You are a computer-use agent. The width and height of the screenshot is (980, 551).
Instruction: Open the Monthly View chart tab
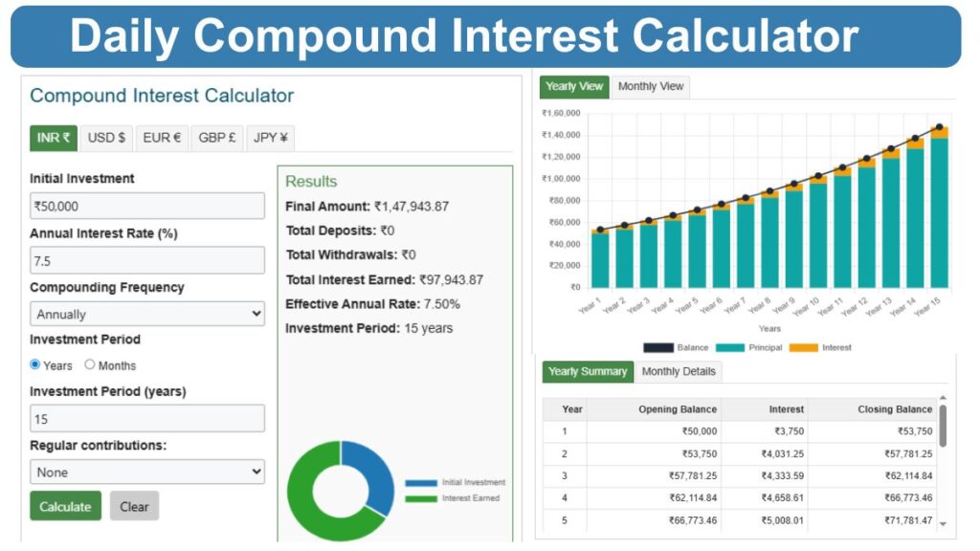point(650,86)
